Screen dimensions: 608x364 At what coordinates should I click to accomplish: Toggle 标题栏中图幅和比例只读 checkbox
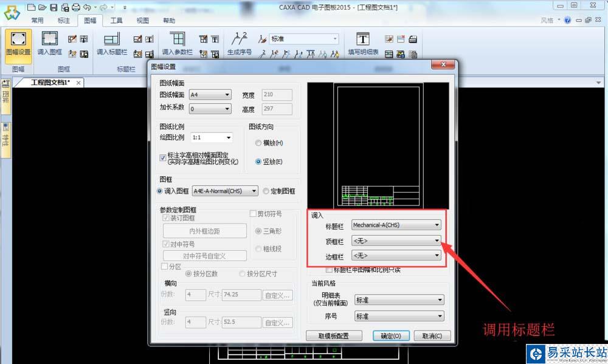[329, 269]
